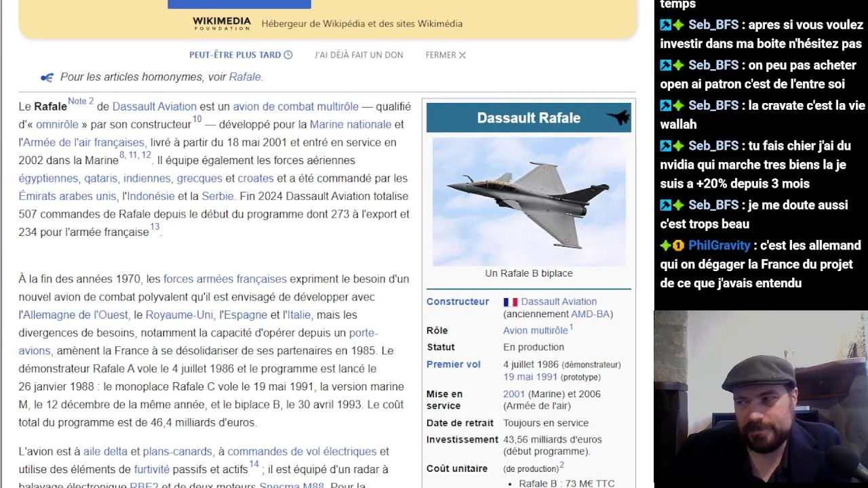
Task: Click the French flag icon next to Dassault Aviation
Action: (511, 302)
